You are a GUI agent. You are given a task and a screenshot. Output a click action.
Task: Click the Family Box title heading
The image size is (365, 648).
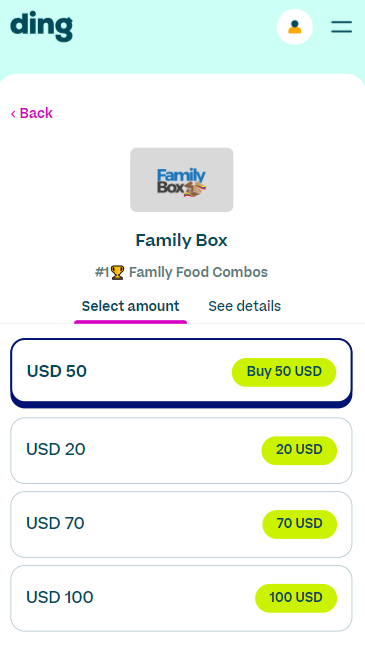pyautogui.click(x=181, y=240)
